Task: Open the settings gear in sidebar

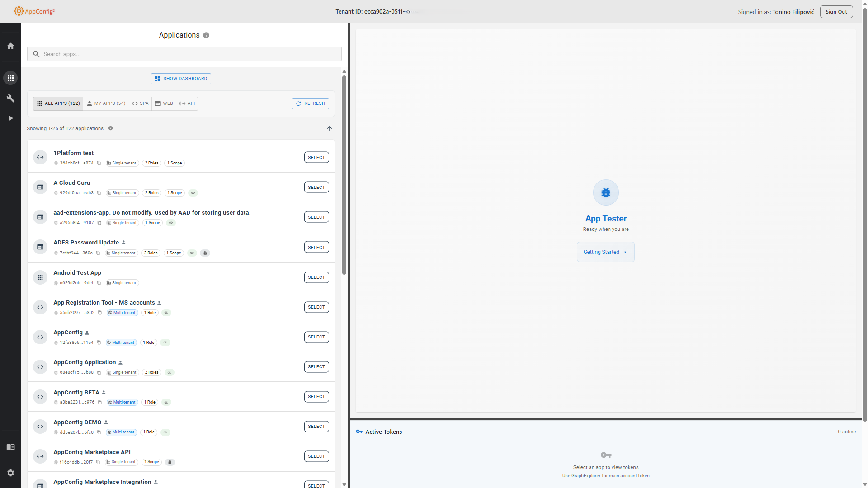Action: (x=10, y=473)
